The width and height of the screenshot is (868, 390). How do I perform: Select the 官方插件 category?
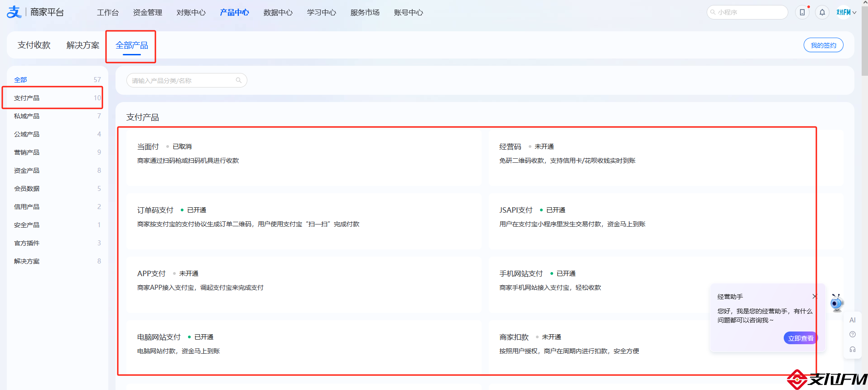tap(58, 243)
